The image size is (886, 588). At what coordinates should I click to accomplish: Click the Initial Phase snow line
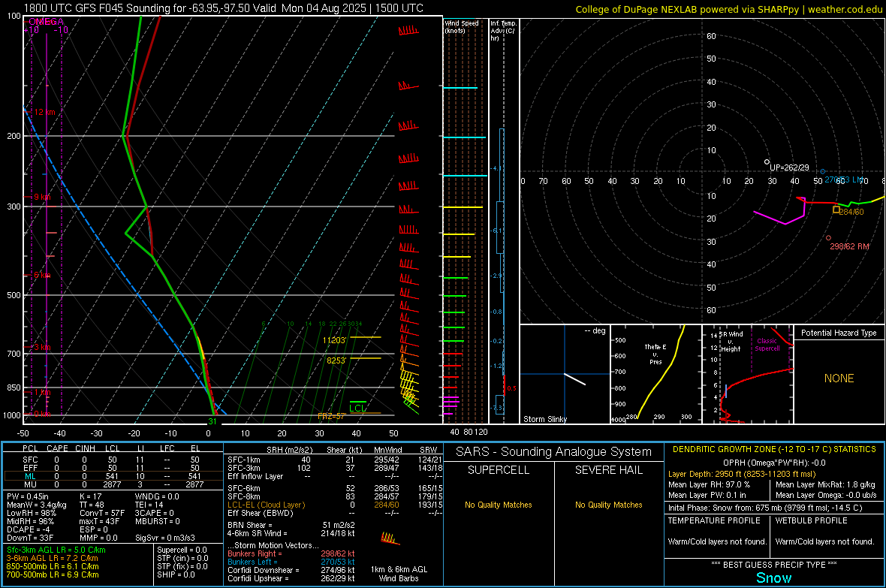(x=765, y=508)
